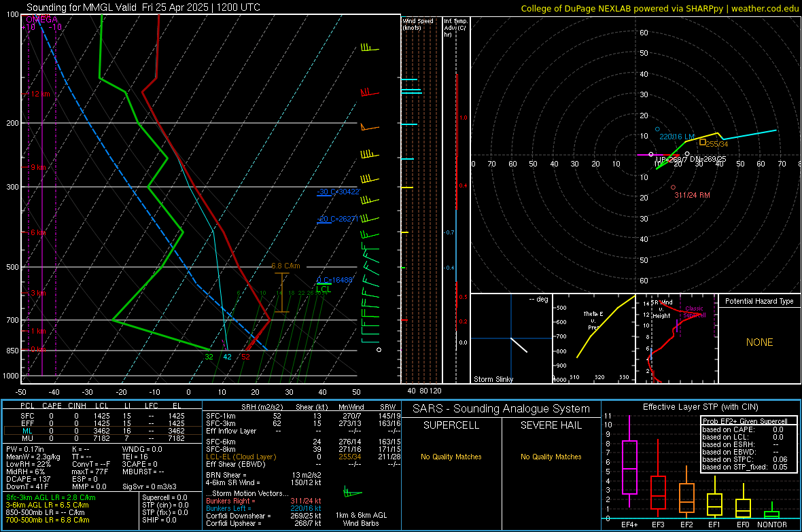The width and height of the screenshot is (802, 532).
Task: Click the 6 km height marker
Action: coord(39,232)
